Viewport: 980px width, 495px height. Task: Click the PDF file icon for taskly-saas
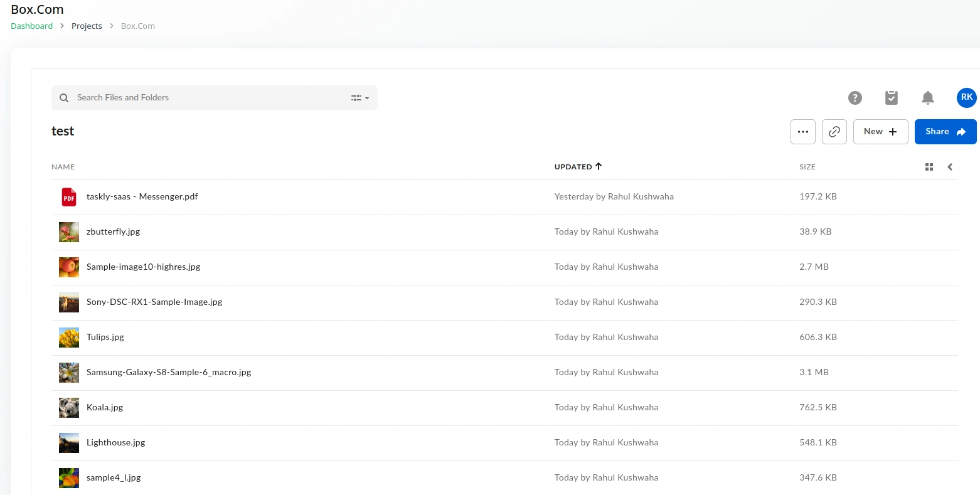[x=69, y=197]
